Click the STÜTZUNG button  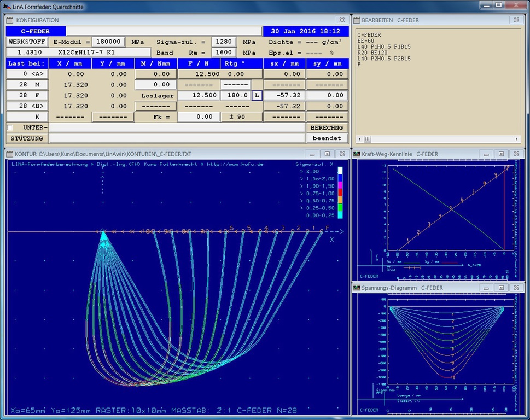27,138
